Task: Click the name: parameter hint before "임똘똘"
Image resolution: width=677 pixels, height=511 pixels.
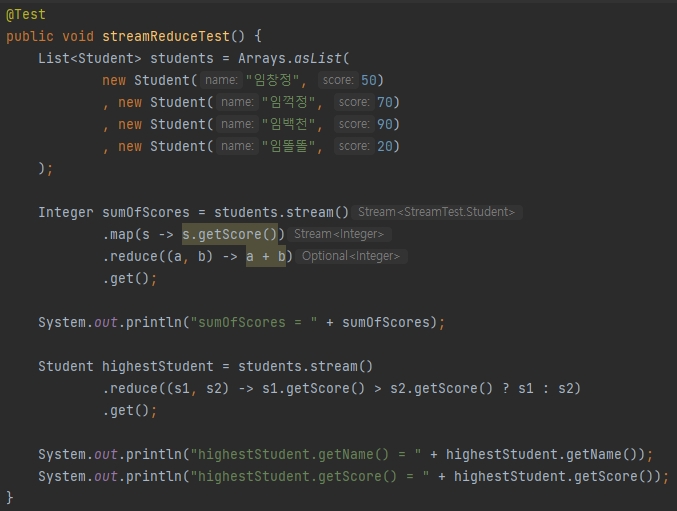Action: 237,146
